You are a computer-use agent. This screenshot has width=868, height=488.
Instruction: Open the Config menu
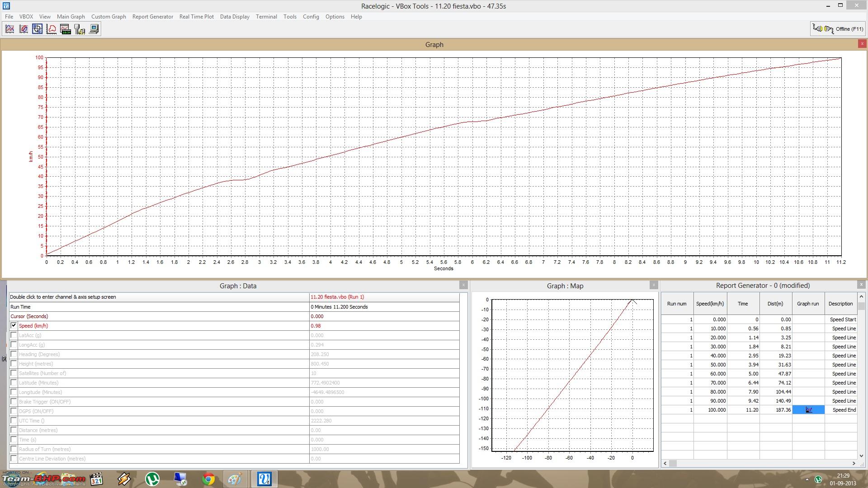pyautogui.click(x=311, y=17)
